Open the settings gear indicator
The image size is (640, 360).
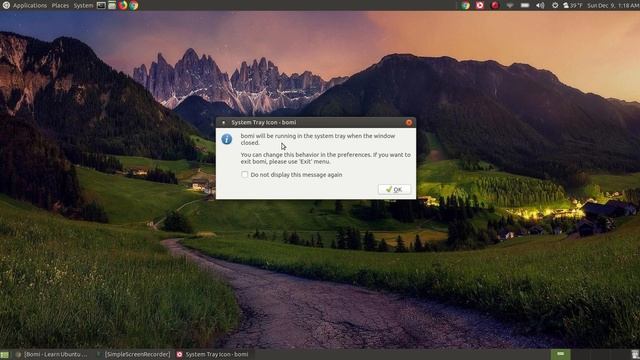pos(555,5)
